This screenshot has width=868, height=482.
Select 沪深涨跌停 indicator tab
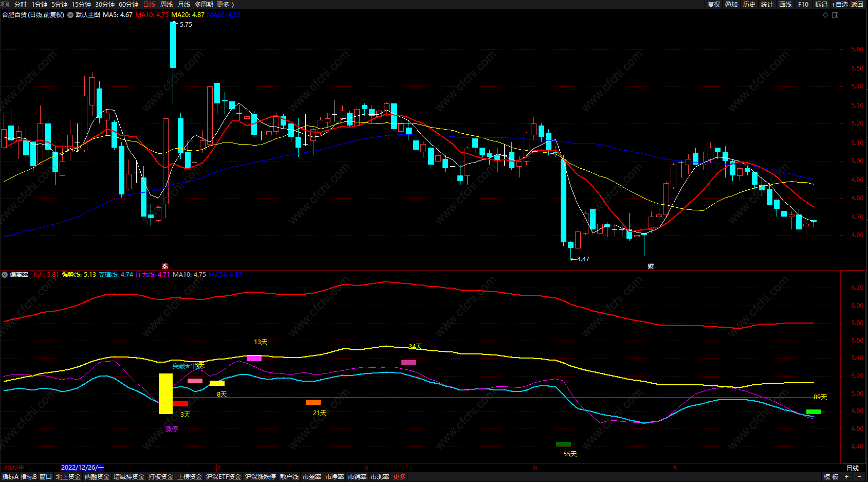(261, 477)
